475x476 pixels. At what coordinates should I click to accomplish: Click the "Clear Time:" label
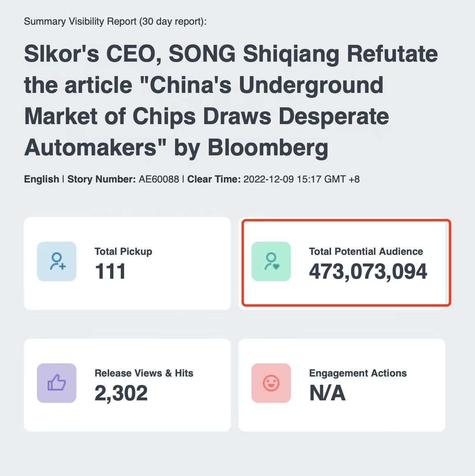pos(214,179)
